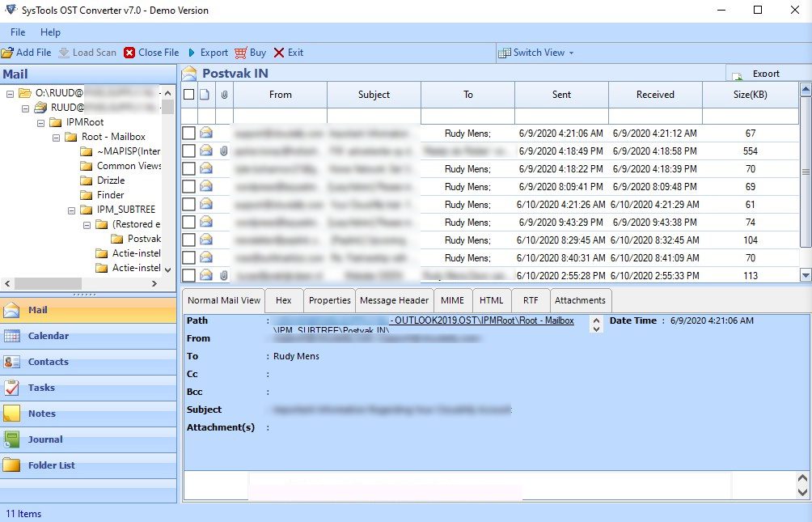Check the mail received 6/9/2020 4:21:12 AM
The width and height of the screenshot is (812, 522).
189,134
